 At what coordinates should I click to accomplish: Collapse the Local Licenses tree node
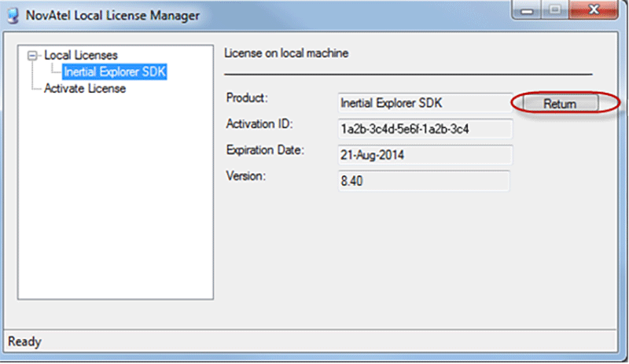(32, 55)
